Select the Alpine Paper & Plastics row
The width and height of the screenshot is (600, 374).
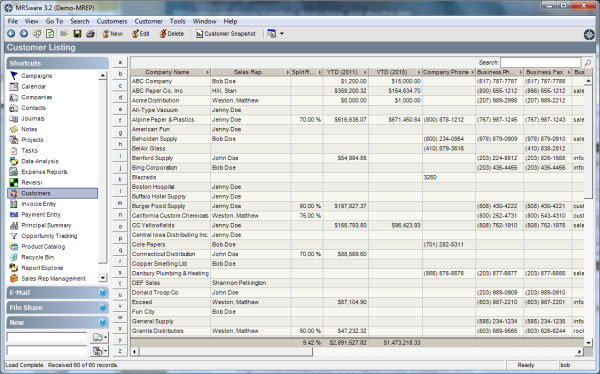click(357, 119)
